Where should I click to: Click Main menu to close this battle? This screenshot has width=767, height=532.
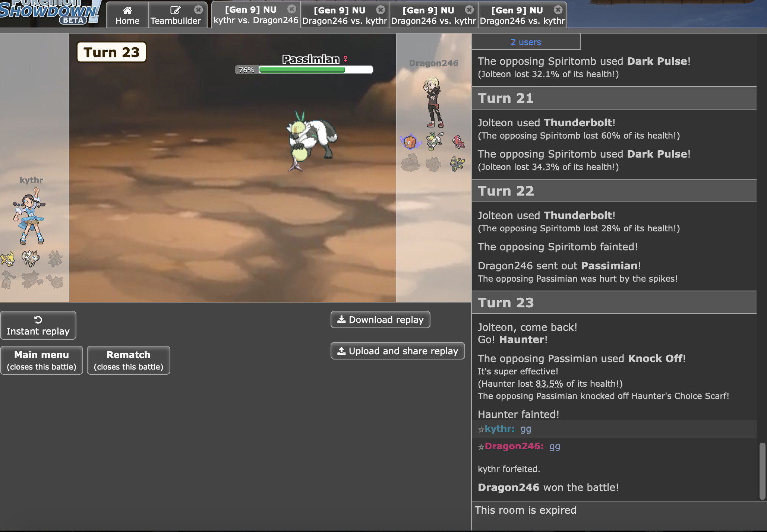pyautogui.click(x=41, y=360)
